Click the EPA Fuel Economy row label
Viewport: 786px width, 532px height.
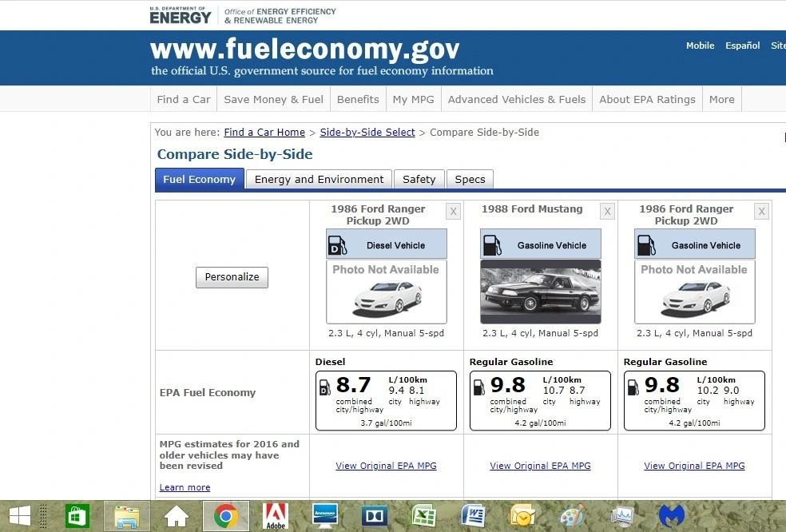pyautogui.click(x=208, y=392)
